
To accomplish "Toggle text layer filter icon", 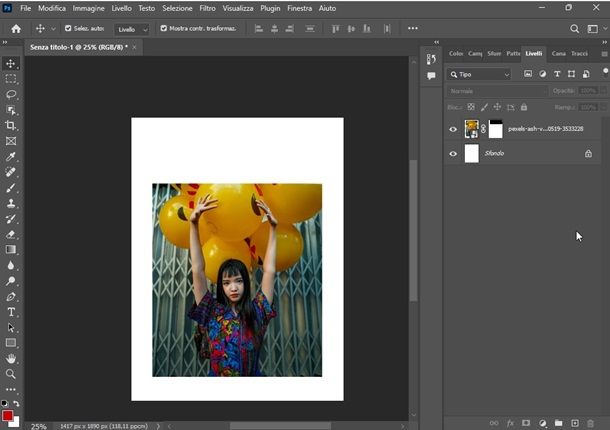I will [x=557, y=74].
